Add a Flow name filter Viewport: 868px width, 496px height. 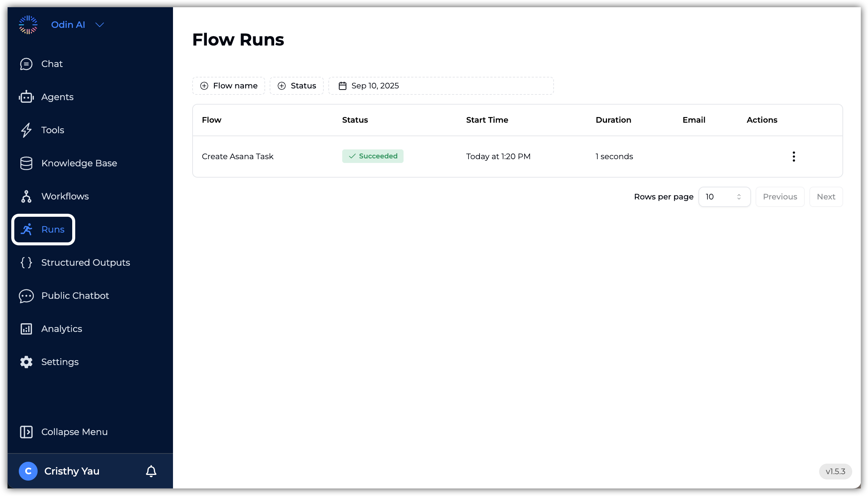click(229, 86)
